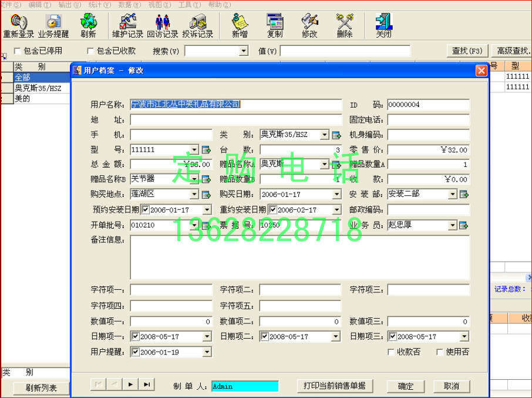Toggle the 收款否 checkbox

pyautogui.click(x=391, y=351)
